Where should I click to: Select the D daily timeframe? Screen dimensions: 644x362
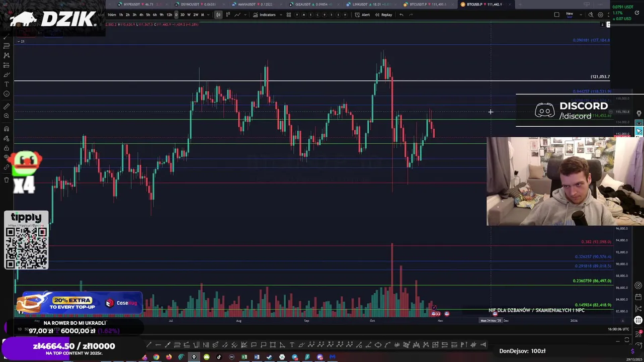(x=176, y=15)
